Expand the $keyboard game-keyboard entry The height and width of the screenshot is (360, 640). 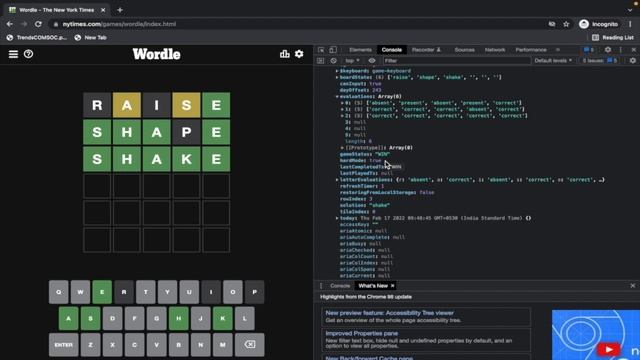pos(337,71)
